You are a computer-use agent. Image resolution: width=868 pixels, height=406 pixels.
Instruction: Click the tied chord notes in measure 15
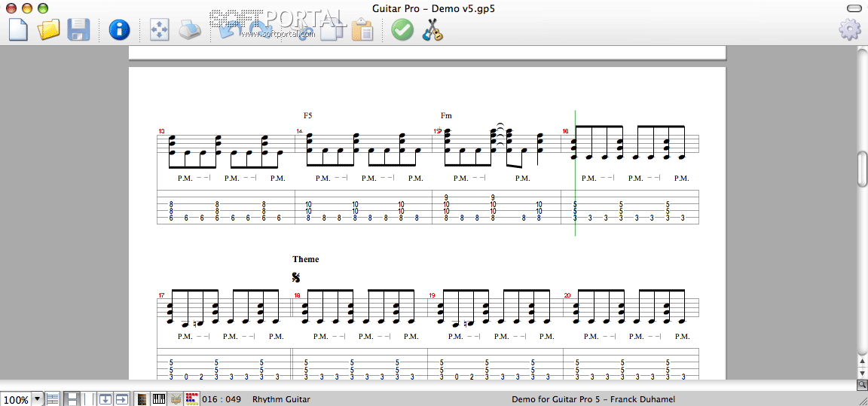(500, 137)
